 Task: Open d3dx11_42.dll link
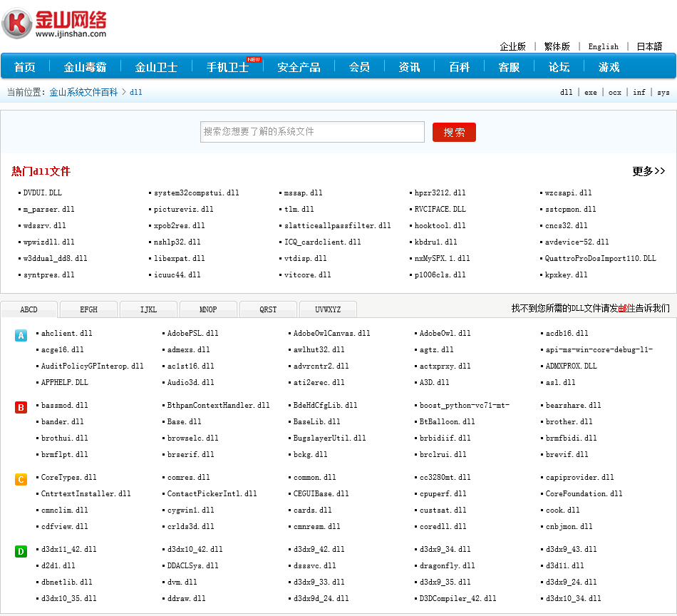pos(68,550)
